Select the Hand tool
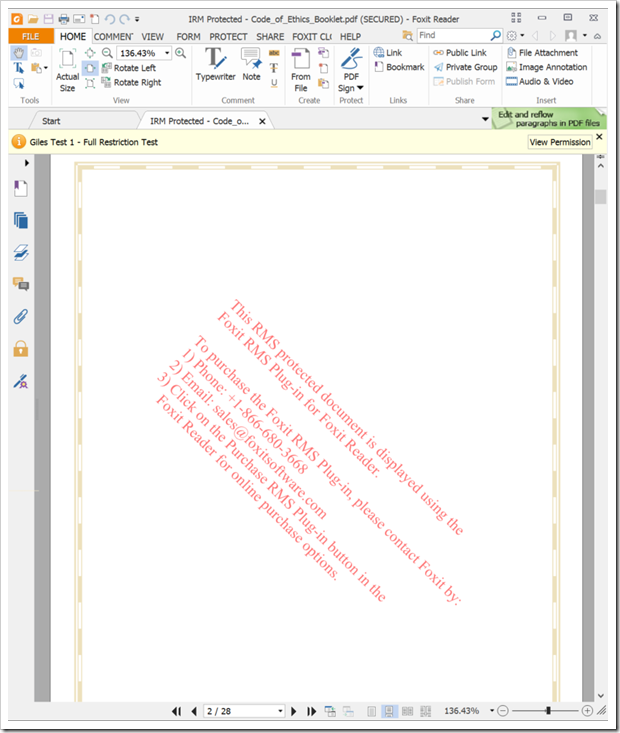The image size is (620, 733). click(19, 53)
